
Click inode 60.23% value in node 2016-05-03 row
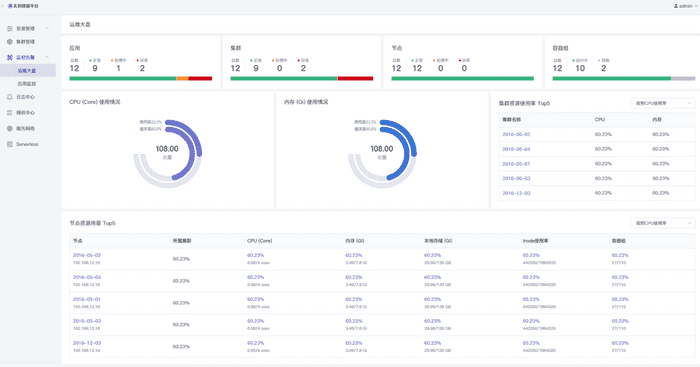(531, 321)
